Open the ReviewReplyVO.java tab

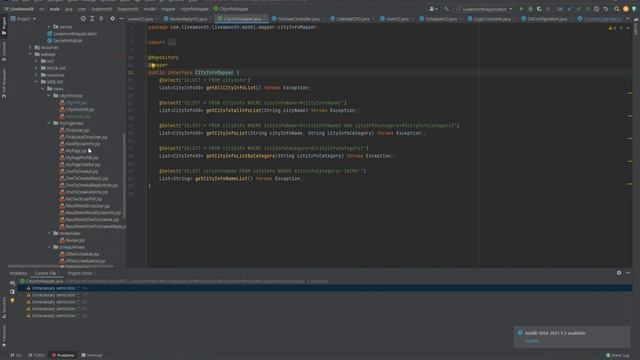click(x=187, y=19)
